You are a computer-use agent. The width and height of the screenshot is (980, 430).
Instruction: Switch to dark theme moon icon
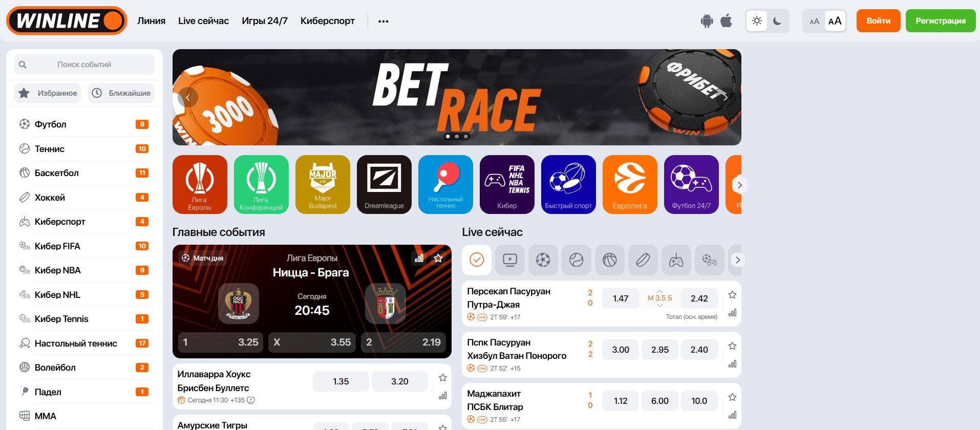(777, 21)
